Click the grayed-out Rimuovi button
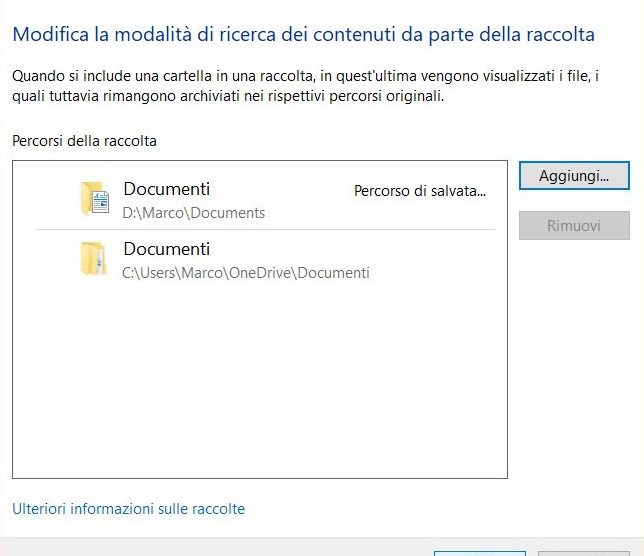Image resolution: width=644 pixels, height=556 pixels. pyautogui.click(x=574, y=225)
